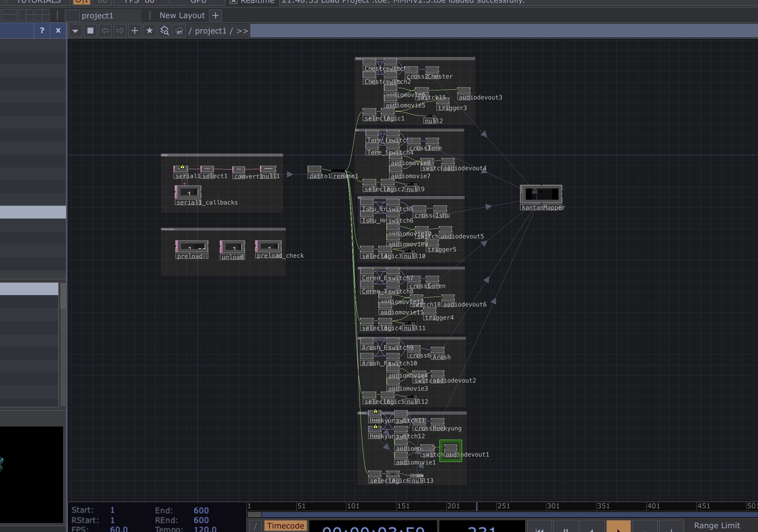Screen dimensions: 758x532
Task: Go forward using the right arrow icon
Action: click(x=119, y=30)
